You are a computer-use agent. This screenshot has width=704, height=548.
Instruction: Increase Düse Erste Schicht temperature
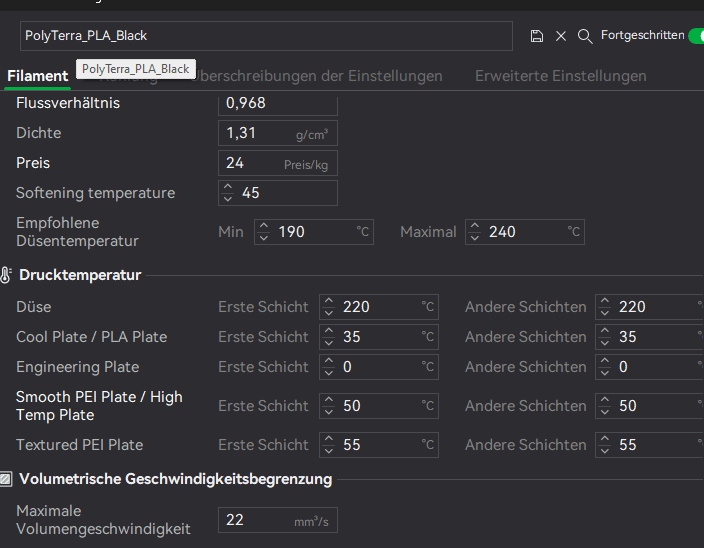point(329,301)
